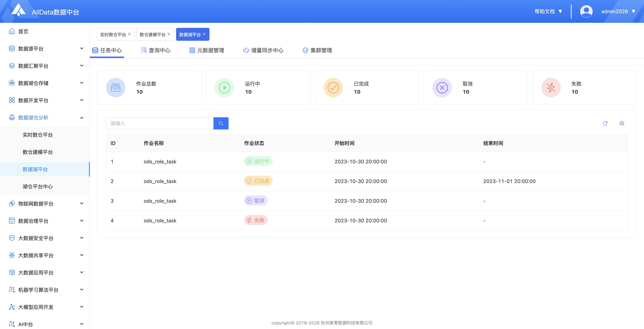Expand the 大数据共享平台 chevron
The image size is (644, 329).
tap(82, 255)
